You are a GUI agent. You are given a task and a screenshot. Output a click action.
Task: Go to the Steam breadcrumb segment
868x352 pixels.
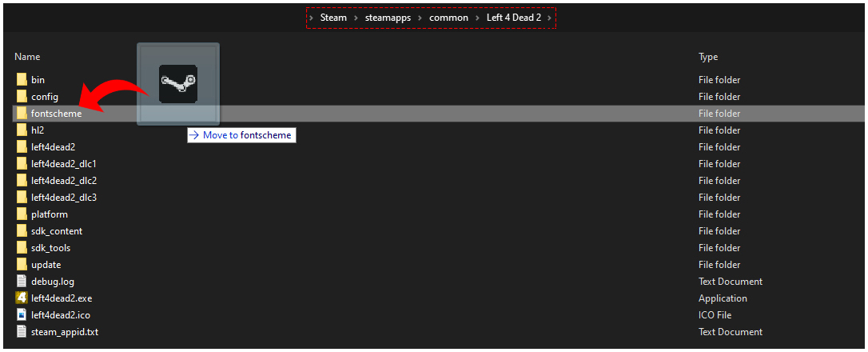pos(333,18)
